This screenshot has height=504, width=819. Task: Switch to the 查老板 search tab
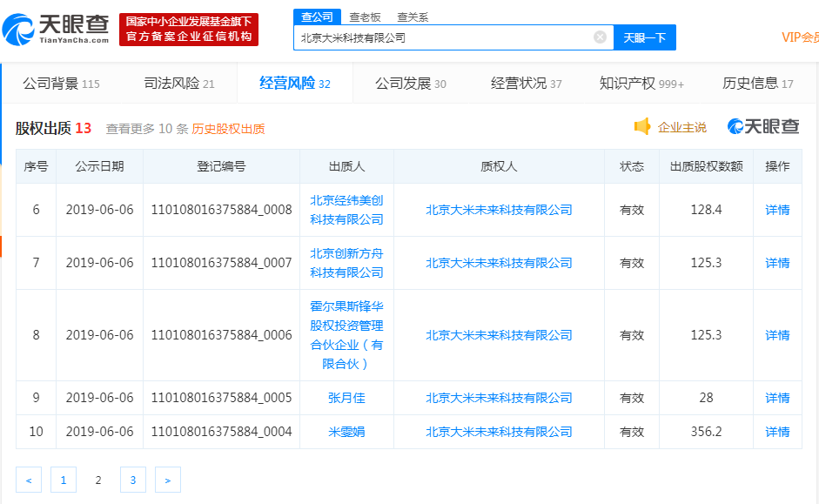(x=365, y=17)
